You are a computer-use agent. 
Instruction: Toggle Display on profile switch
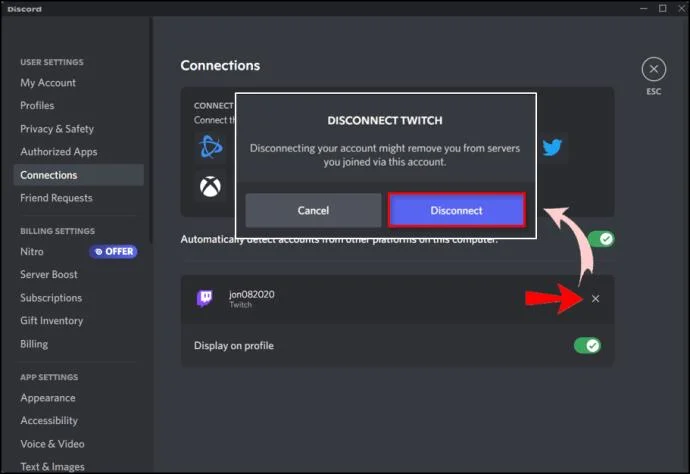click(587, 345)
